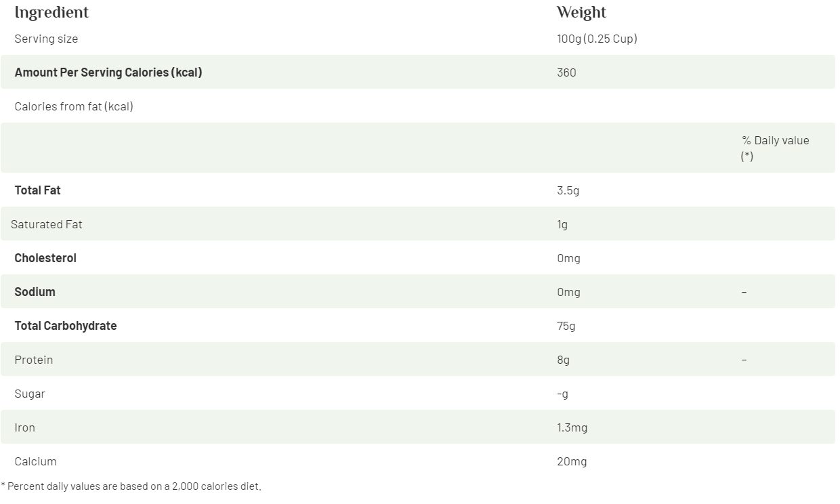
Task: Click the 100g (0.25 Cup) value
Action: click(597, 39)
